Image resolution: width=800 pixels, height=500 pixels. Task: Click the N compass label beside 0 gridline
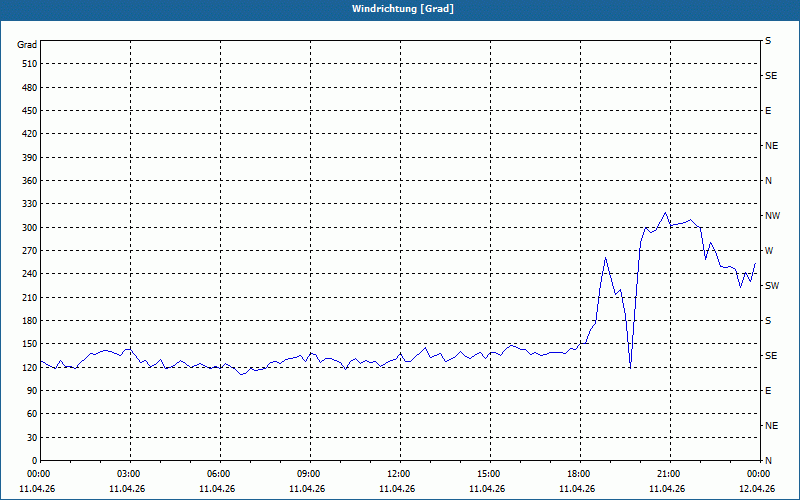768,461
